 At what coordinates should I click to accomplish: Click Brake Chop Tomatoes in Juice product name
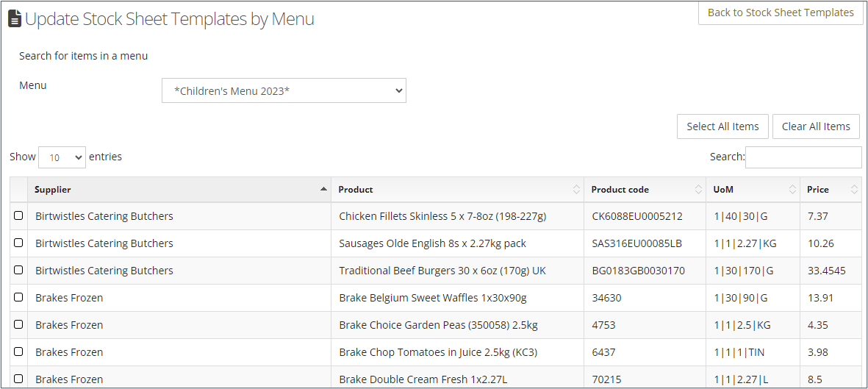pyautogui.click(x=439, y=352)
